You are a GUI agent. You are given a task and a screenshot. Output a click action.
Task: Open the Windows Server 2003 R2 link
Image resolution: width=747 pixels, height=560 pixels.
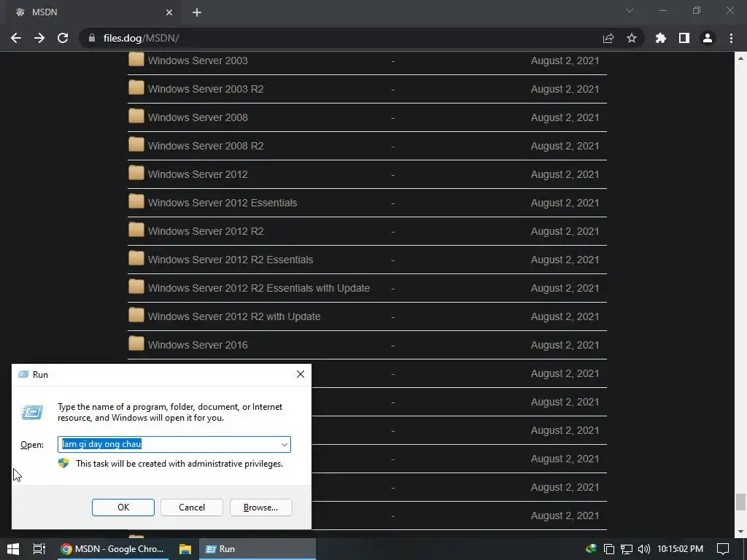point(206,89)
